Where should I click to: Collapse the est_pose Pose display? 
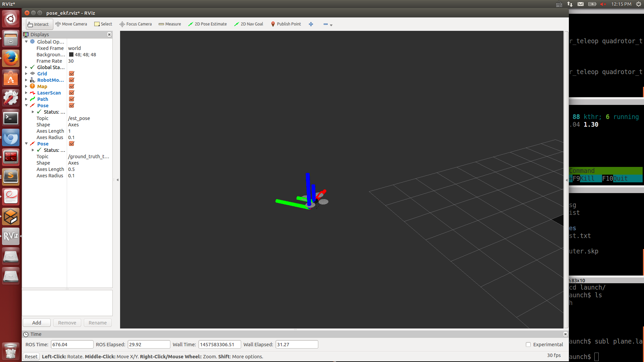click(x=26, y=105)
